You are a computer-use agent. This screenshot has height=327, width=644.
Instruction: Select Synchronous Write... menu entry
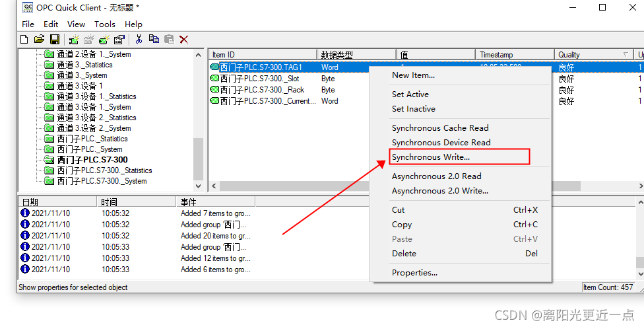(460, 157)
